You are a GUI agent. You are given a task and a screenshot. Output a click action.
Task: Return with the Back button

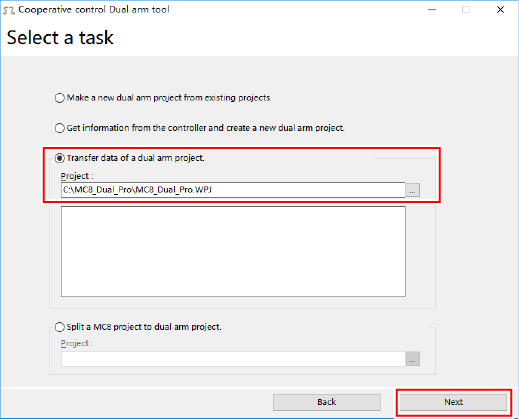(327, 402)
